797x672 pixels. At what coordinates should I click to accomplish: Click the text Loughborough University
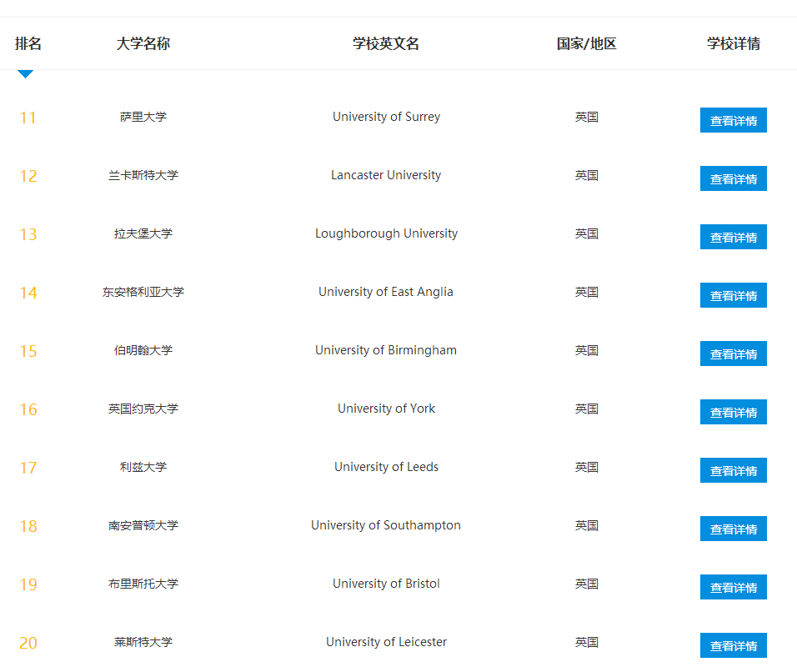pos(386,233)
